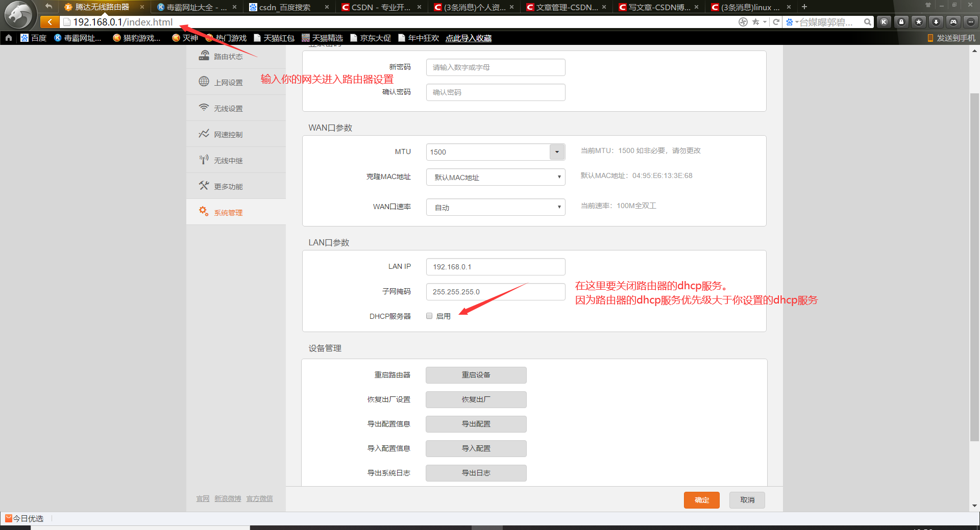
Task: Click the LAN IP input field
Action: 496,267
